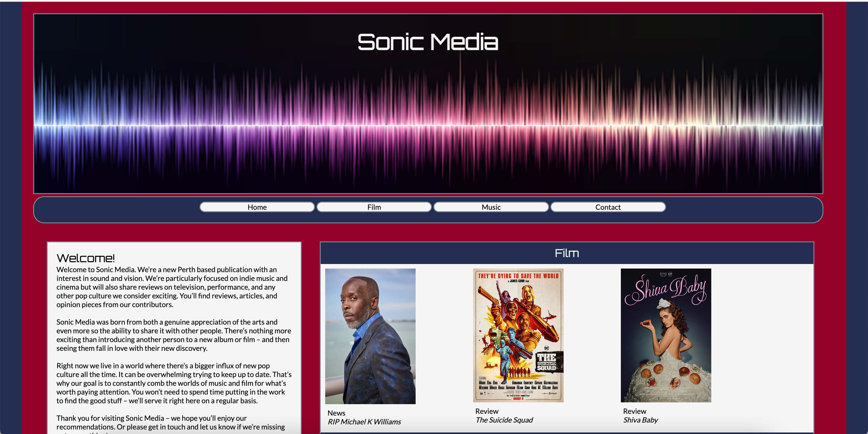This screenshot has width=868, height=434.
Task: Click the News label under Williams photo
Action: 336,413
